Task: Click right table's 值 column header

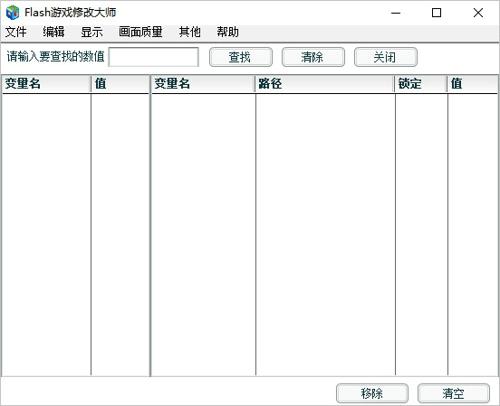Action: 473,84
